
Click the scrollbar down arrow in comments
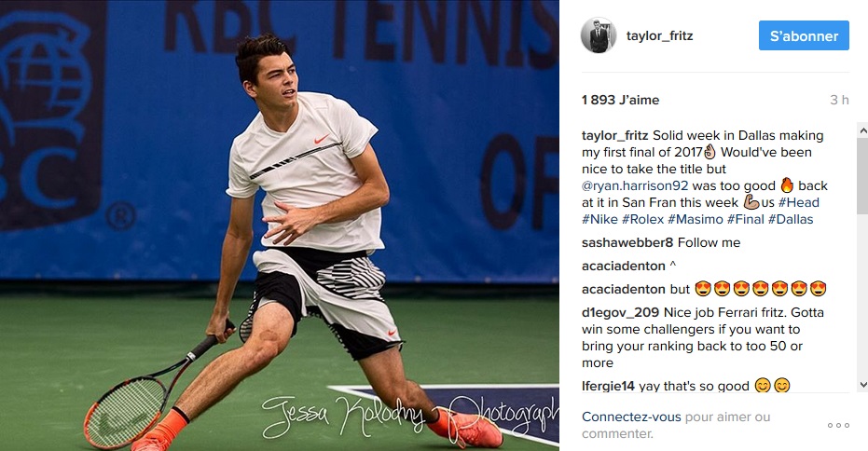(862, 385)
